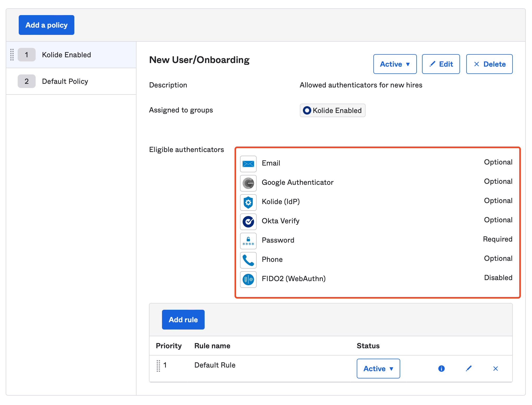Click the Edit policy button
The width and height of the screenshot is (532, 405).
[441, 64]
